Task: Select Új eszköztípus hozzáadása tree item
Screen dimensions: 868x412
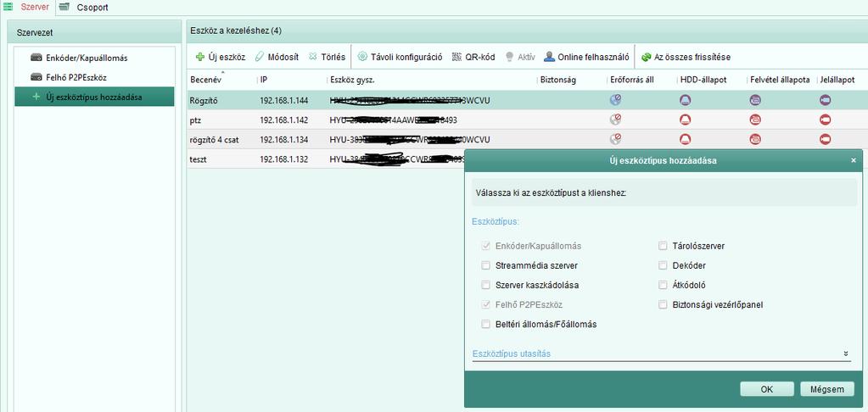Action: tap(94, 97)
